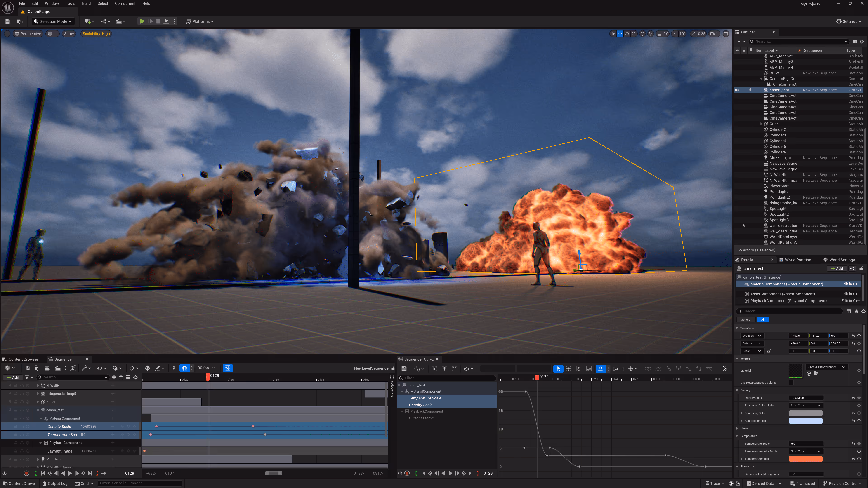Click the Scalability: High warning button

[96, 34]
